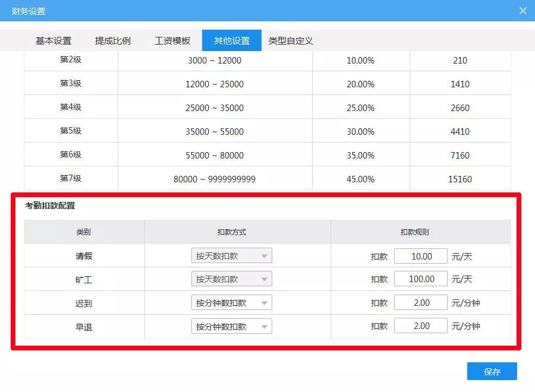Click the dropdown arrow beside 按天数扣款 for 请假
Image resolution: width=535 pixels, height=392 pixels.
click(x=265, y=255)
